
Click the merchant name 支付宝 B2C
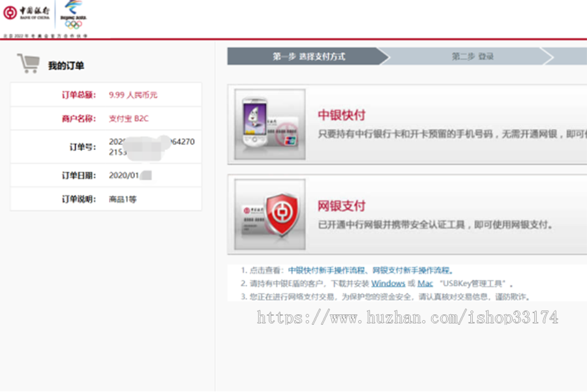tap(128, 119)
